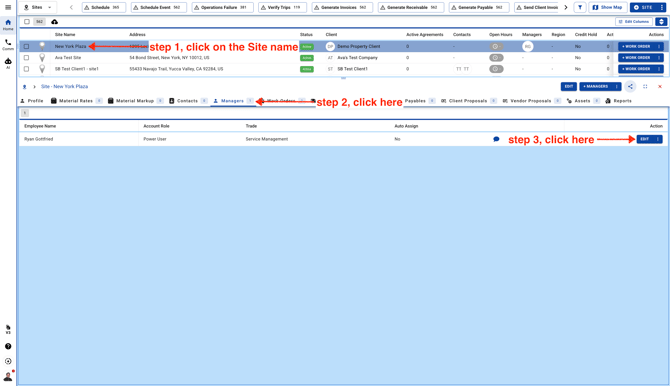Switch to the Material Markup tab
The height and width of the screenshot is (386, 670).
click(x=135, y=101)
